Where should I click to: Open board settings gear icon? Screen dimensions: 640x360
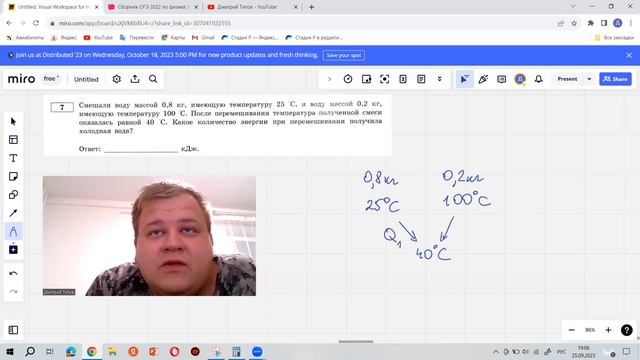(x=116, y=79)
